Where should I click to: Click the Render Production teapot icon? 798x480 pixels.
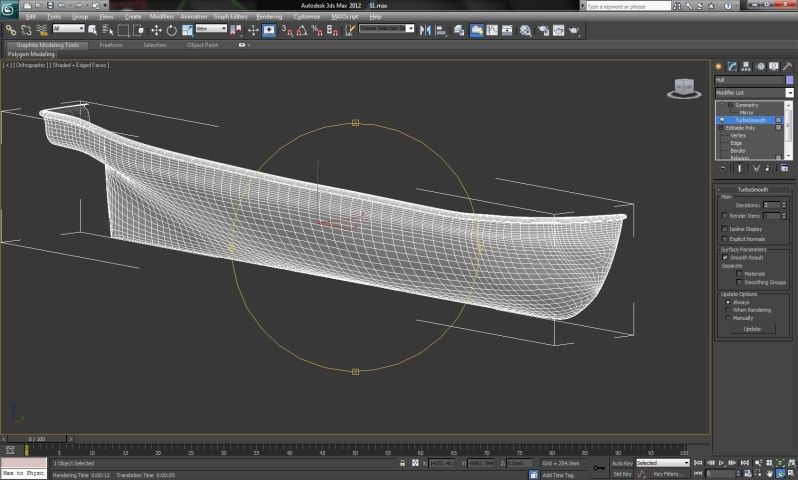(574, 31)
